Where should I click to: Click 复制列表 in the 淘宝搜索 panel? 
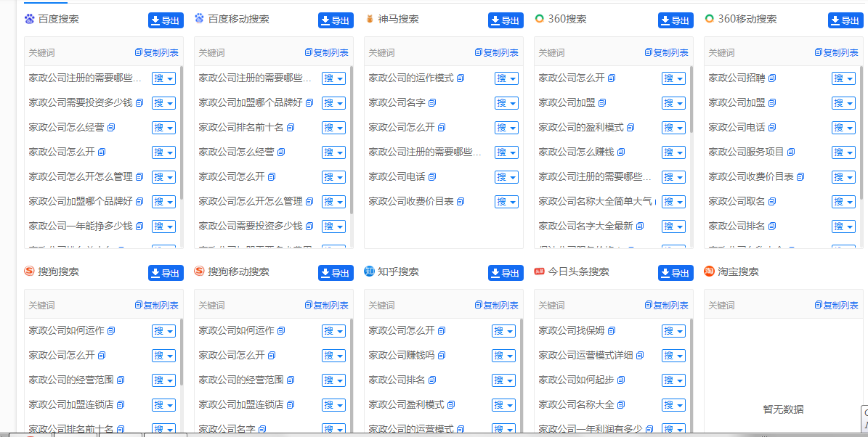point(837,306)
